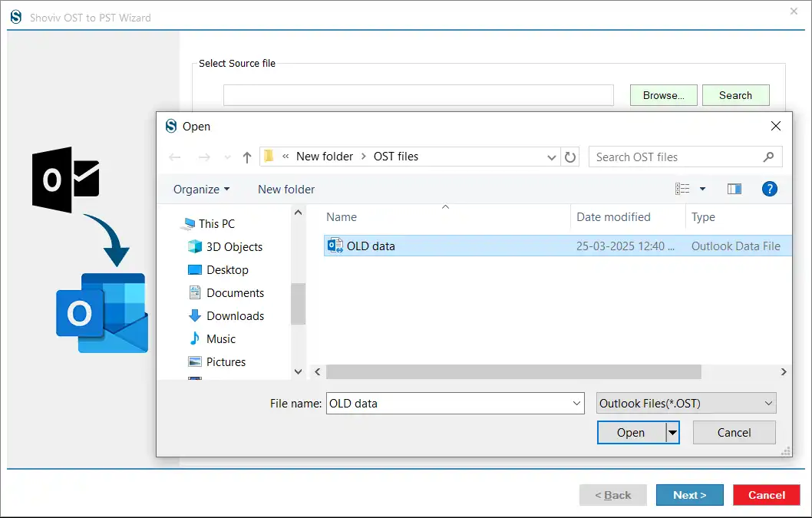
Task: Open recent locations dropdown arrow
Action: click(x=227, y=157)
